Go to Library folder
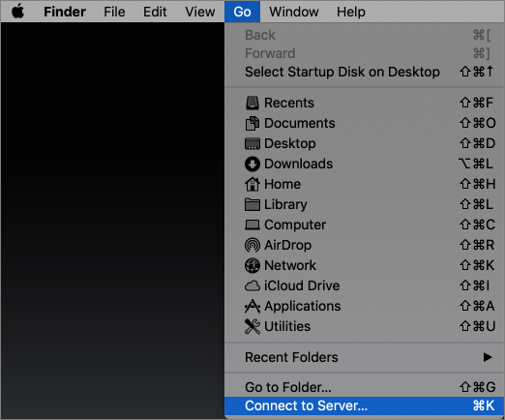The width and height of the screenshot is (505, 420). (365, 204)
